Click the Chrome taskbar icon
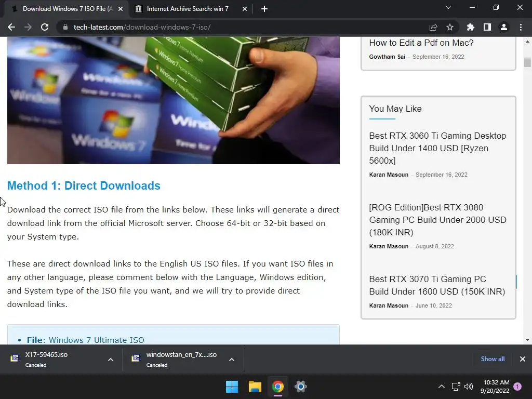This screenshot has height=399, width=532. coord(277,387)
